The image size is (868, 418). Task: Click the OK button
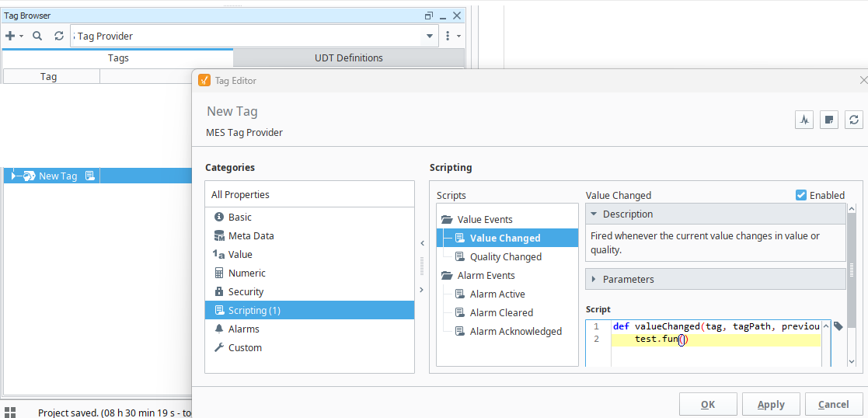point(708,405)
